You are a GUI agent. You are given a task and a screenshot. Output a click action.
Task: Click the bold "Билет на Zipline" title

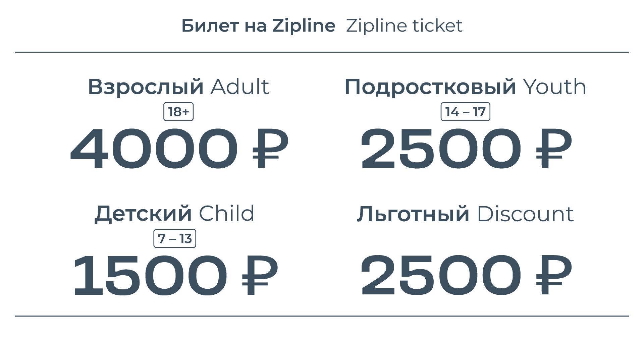[258, 26]
